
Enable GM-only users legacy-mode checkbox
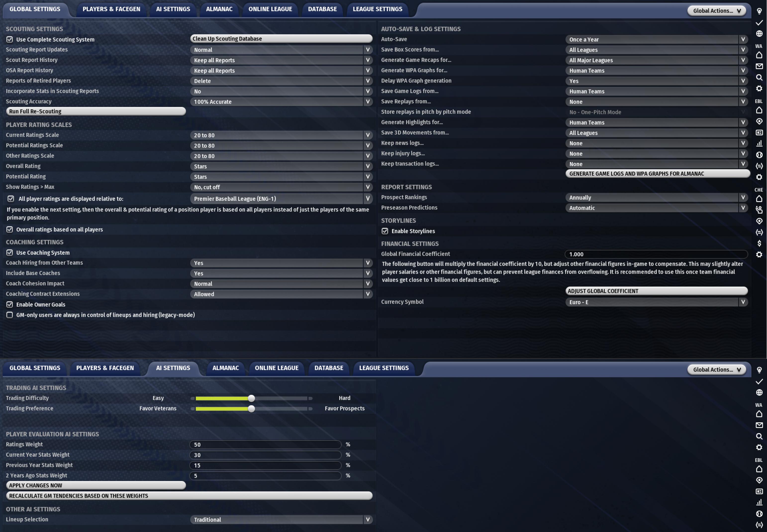(10, 315)
